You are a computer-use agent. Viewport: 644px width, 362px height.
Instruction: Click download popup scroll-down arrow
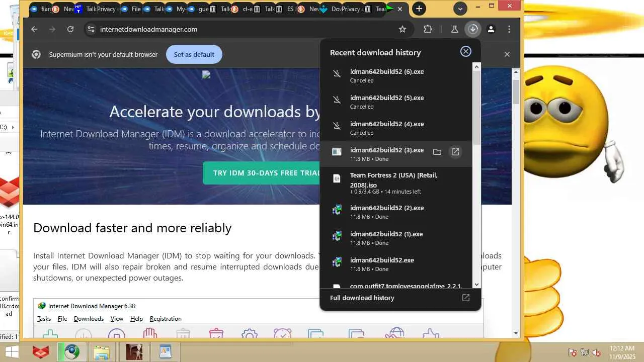click(x=476, y=285)
